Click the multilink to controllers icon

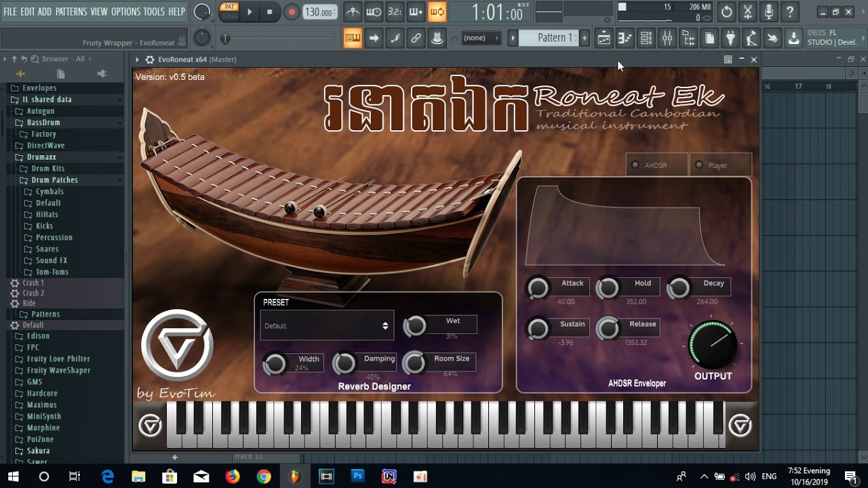coord(437,38)
